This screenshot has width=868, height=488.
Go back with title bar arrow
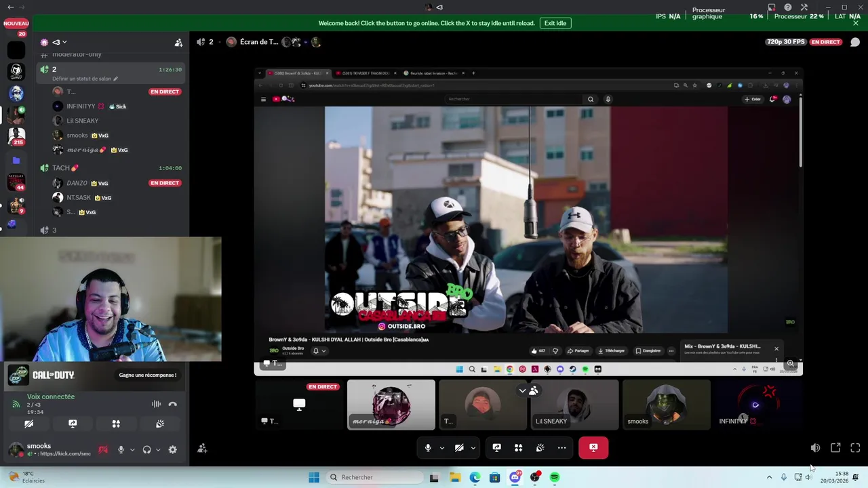tap(10, 7)
